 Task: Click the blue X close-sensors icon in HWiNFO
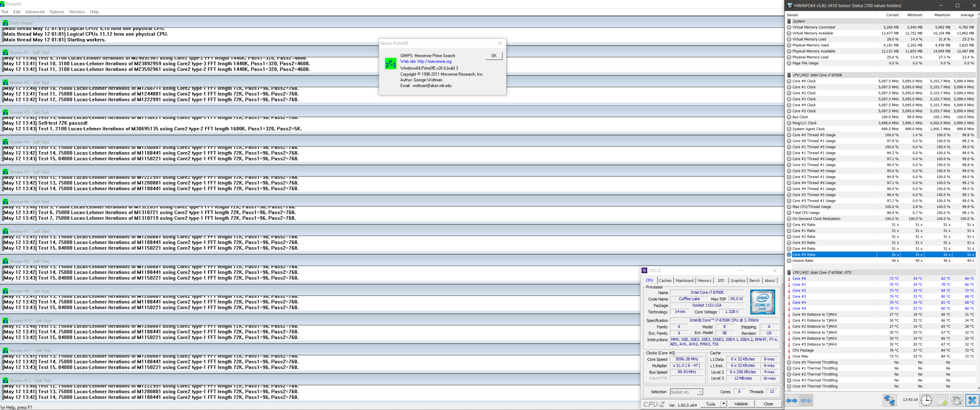coord(972,401)
